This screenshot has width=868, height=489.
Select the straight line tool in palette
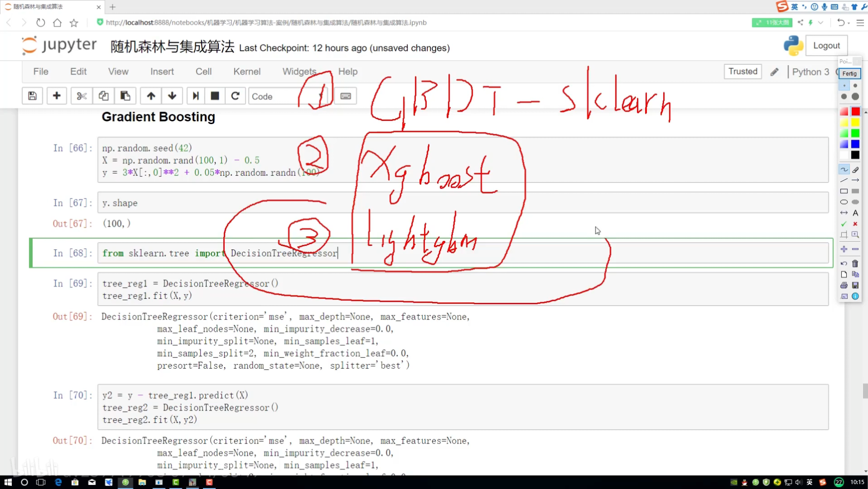844,181
